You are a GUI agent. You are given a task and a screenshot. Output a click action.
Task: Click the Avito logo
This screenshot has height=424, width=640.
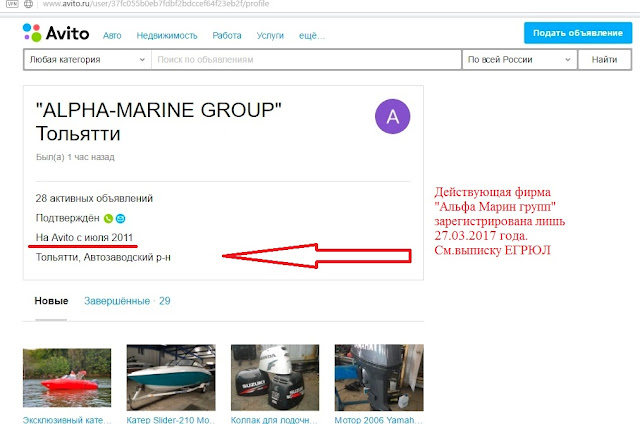tap(56, 33)
